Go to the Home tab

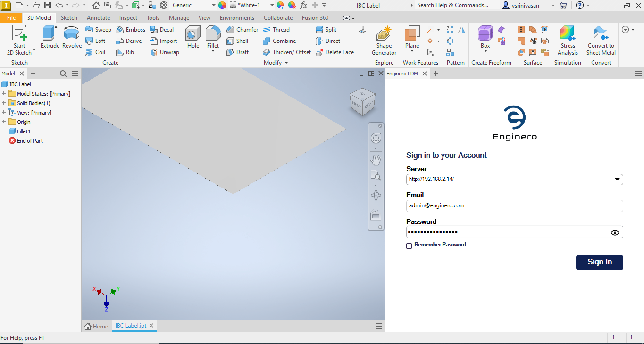[x=96, y=326]
